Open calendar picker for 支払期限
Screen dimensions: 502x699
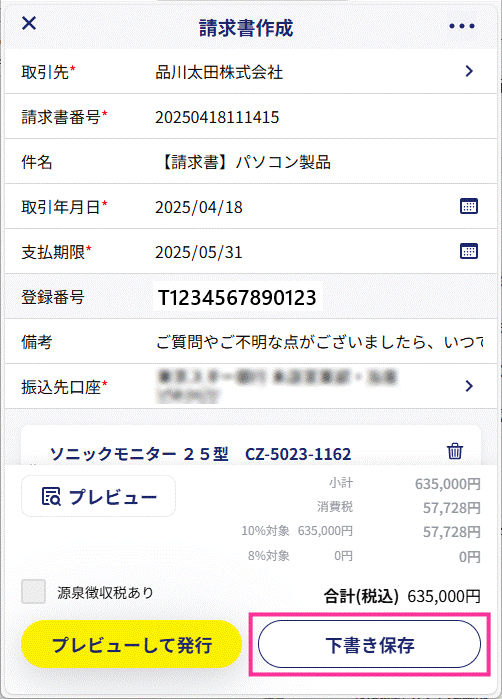pos(469,251)
